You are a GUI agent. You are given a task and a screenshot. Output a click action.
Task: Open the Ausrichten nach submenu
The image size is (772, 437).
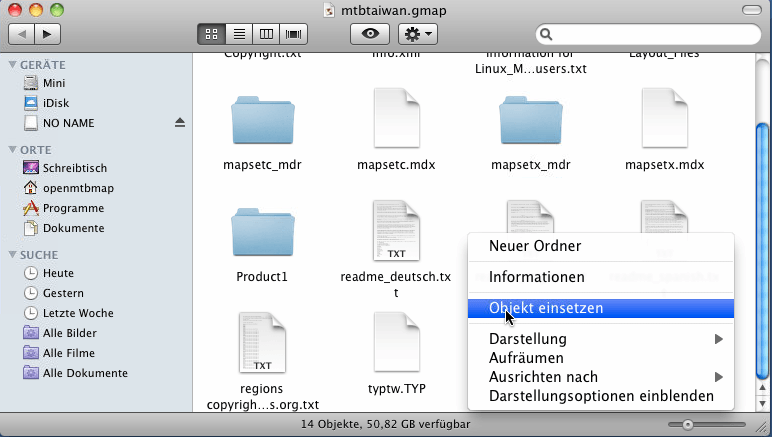[601, 377]
